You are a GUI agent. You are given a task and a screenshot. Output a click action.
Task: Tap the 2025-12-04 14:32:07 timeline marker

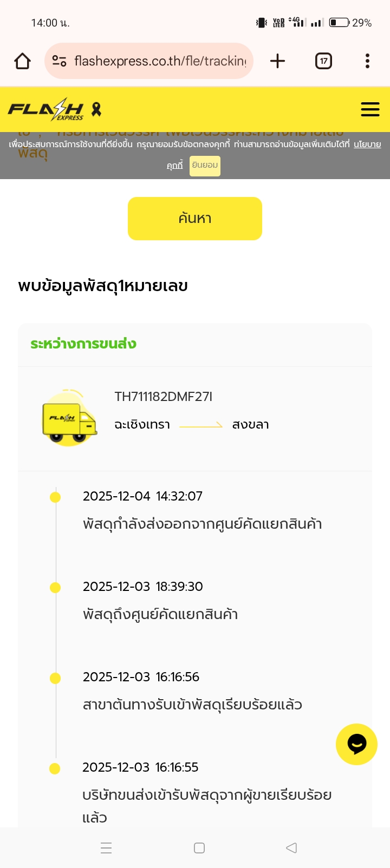coord(55,497)
